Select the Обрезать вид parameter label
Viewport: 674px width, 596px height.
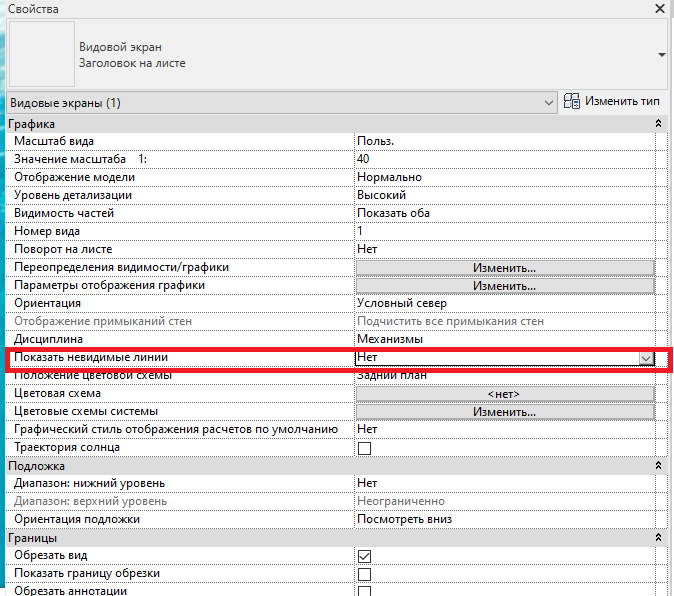51,555
